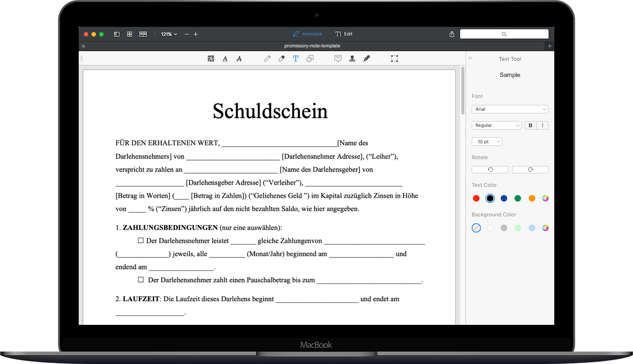Click the ZAHLUNGSBEDINGUNGEN heading text
Screen dimensions: 633x364
coord(170,228)
